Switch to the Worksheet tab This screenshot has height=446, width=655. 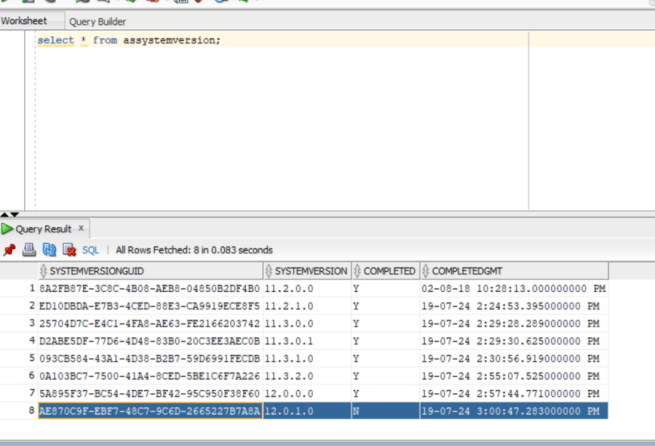click(24, 21)
